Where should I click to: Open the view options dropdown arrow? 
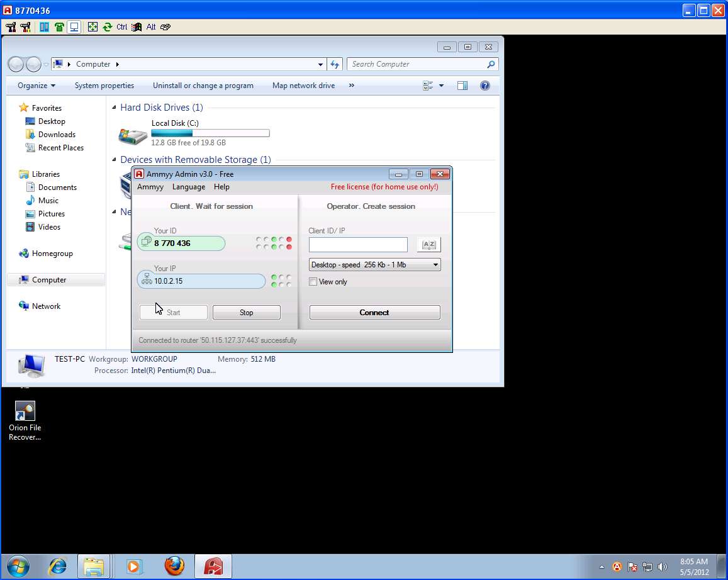coord(441,86)
